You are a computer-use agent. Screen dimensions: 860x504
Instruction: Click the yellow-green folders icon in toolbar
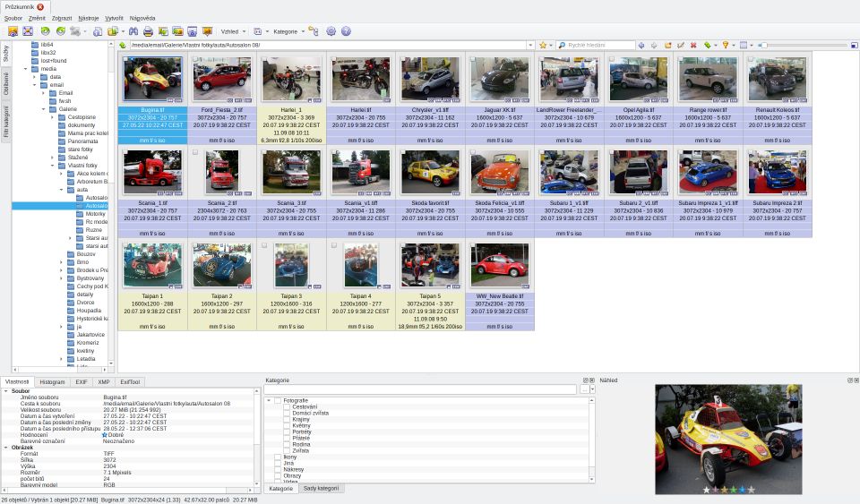point(113,31)
